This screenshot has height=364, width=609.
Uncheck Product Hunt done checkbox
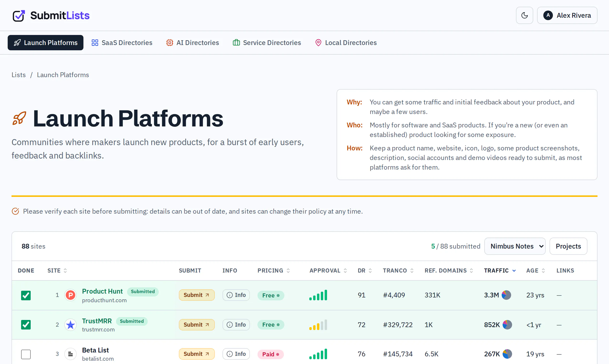tap(26, 295)
